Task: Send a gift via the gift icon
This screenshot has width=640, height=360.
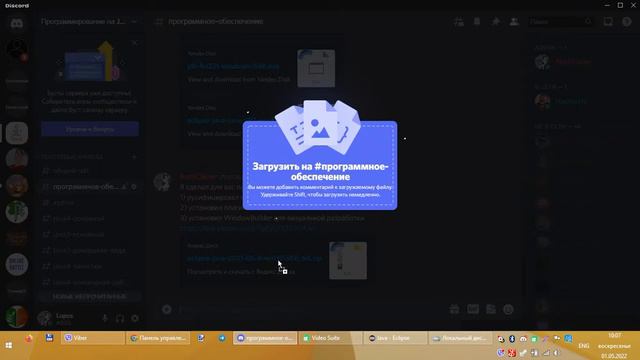Action: tap(454, 309)
